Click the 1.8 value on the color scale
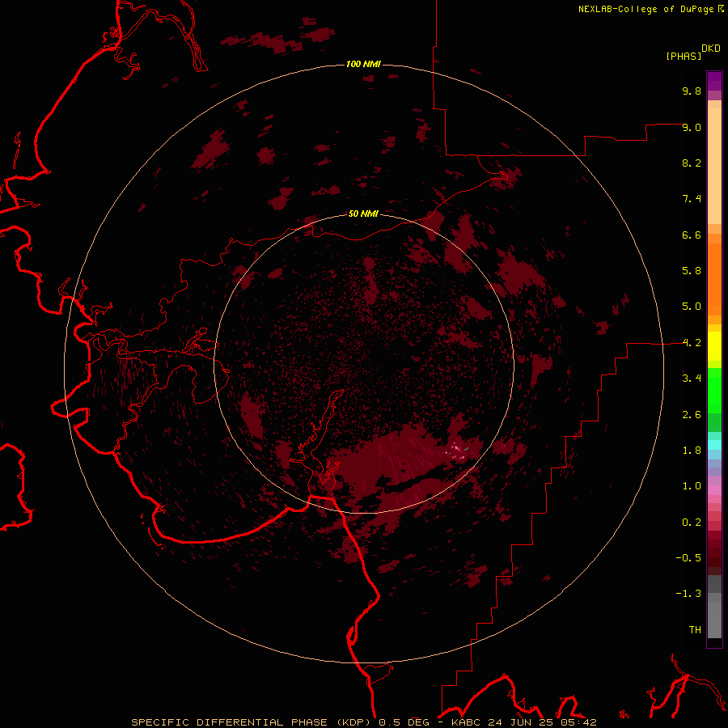This screenshot has width=728, height=728. click(x=692, y=451)
